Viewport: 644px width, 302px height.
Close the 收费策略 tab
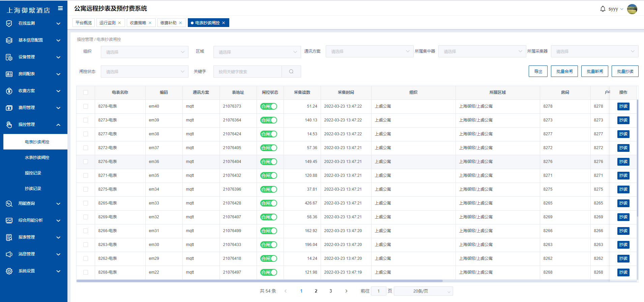(150, 23)
